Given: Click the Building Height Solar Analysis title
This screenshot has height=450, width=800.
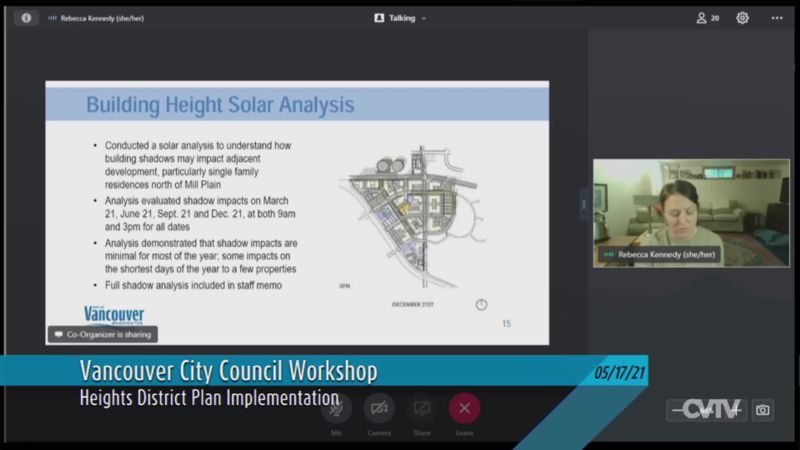Looking at the screenshot, I should 219,104.
